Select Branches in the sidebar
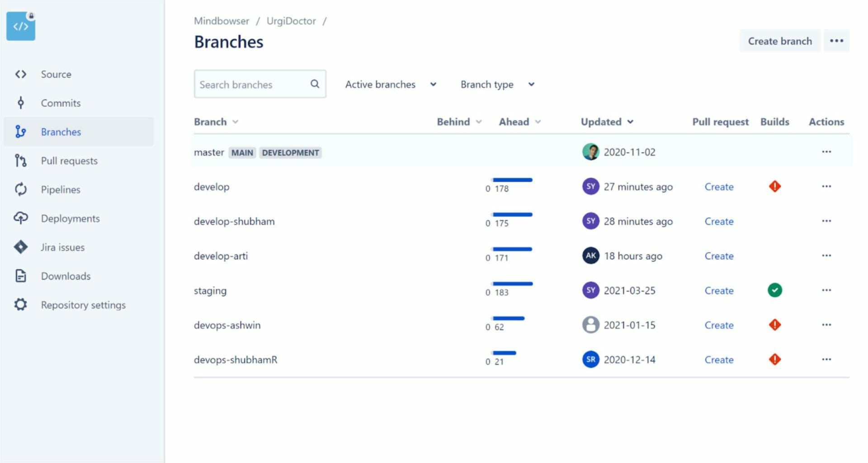 tap(79, 132)
